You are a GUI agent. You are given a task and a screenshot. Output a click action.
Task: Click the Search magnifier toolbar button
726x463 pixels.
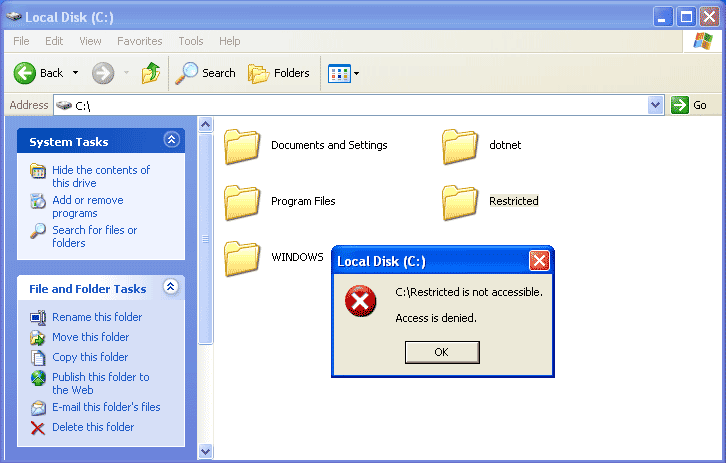point(206,73)
